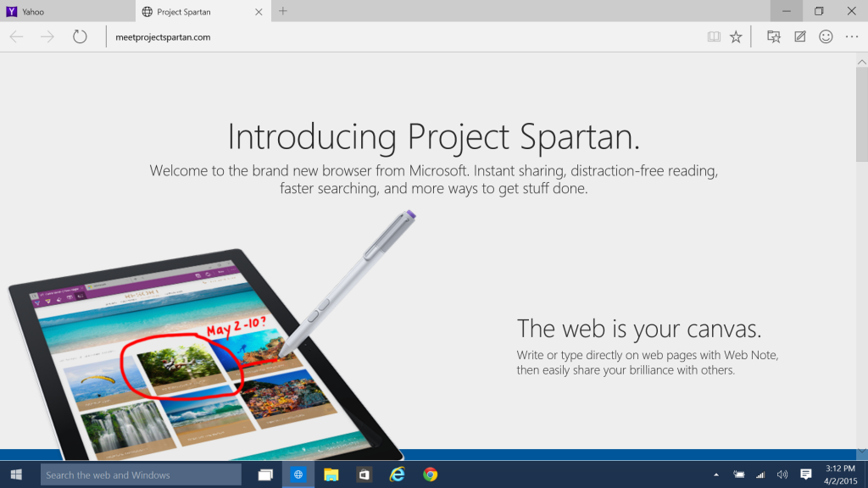Navigate back with the back arrow
This screenshot has width=868, height=488.
17,36
